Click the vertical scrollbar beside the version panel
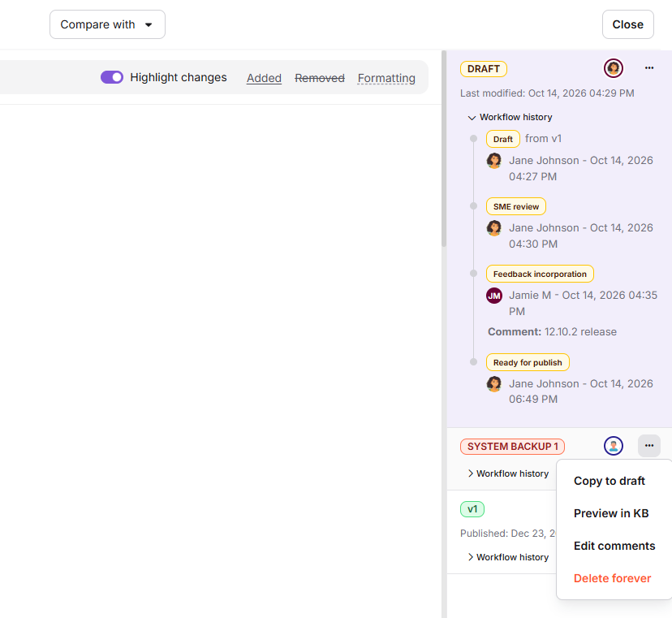 [444, 149]
